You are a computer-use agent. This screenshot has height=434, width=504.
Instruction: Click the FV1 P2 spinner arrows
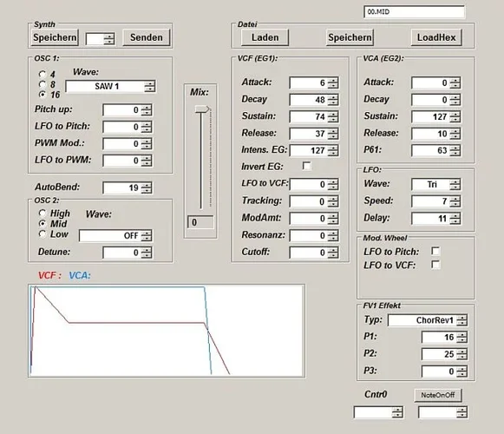pyautogui.click(x=461, y=354)
